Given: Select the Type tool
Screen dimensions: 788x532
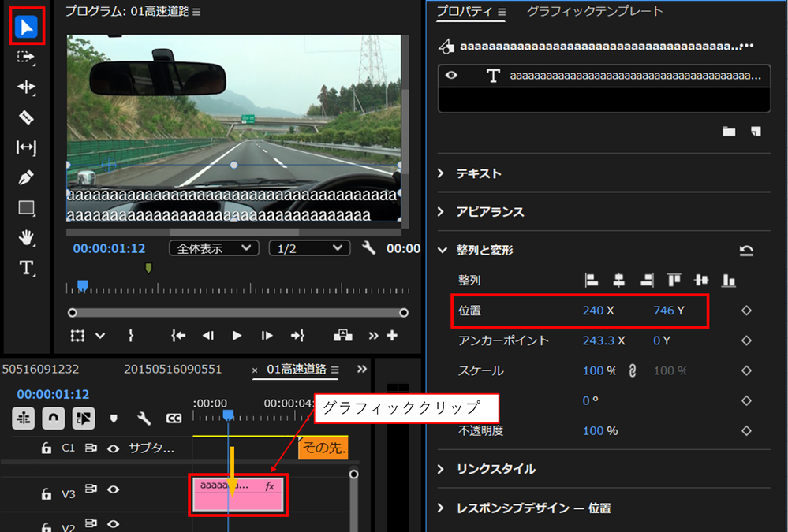Looking at the screenshot, I should 26,268.
